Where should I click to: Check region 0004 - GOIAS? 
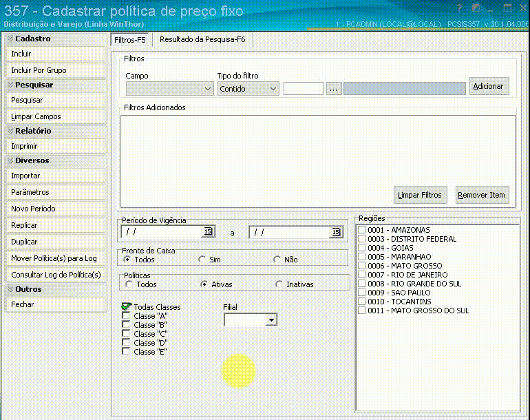pos(361,248)
